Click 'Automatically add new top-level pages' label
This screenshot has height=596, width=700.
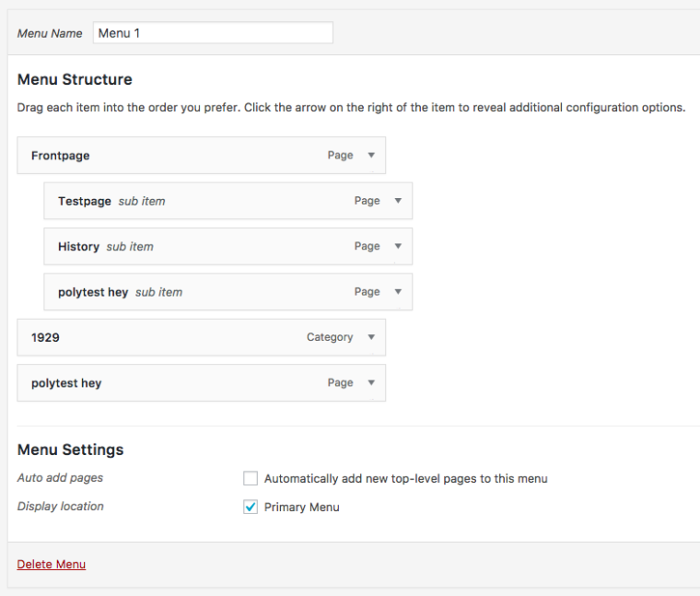(x=405, y=479)
